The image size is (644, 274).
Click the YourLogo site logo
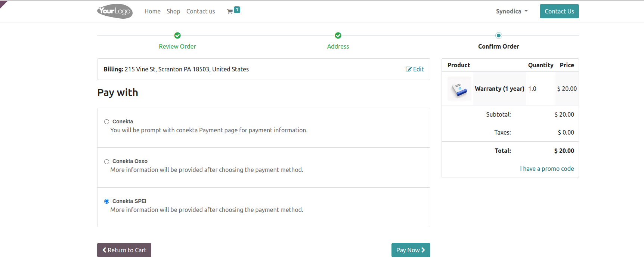pyautogui.click(x=115, y=11)
